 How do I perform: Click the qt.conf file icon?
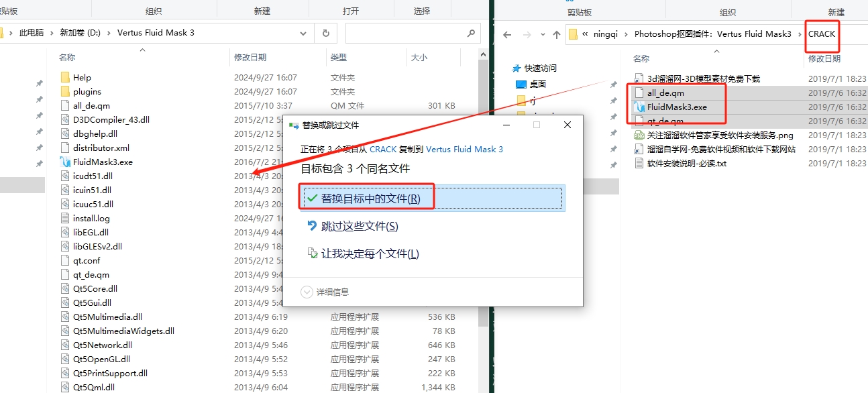tap(65, 260)
